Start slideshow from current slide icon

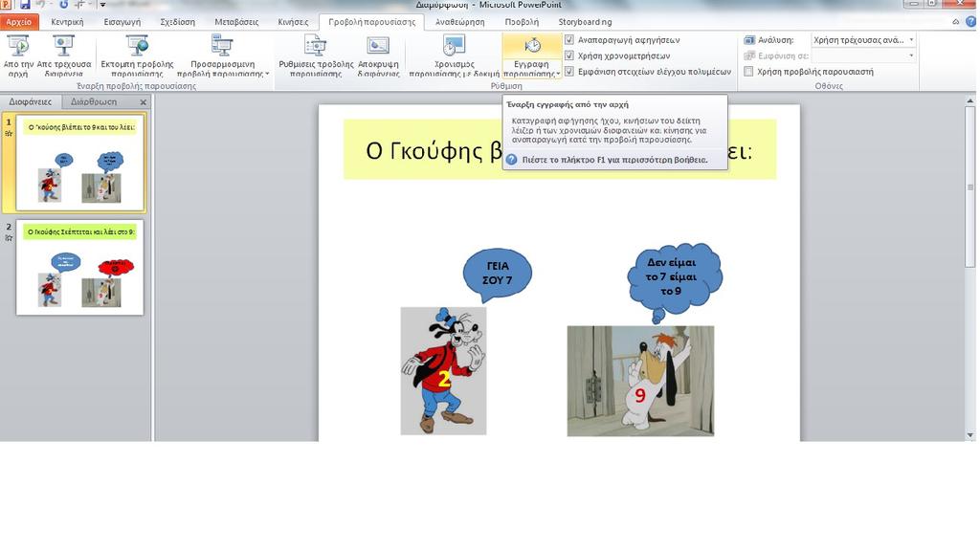64,46
